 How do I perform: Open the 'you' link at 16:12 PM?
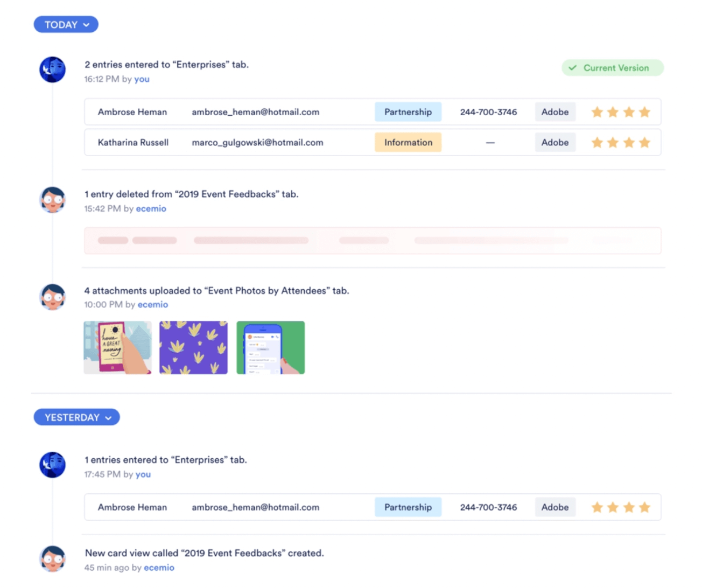click(x=142, y=79)
